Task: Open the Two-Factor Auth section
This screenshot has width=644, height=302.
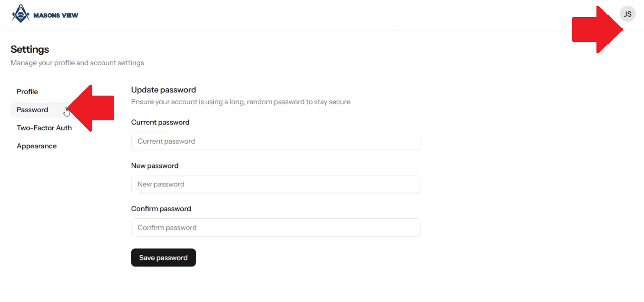Action: (x=44, y=128)
